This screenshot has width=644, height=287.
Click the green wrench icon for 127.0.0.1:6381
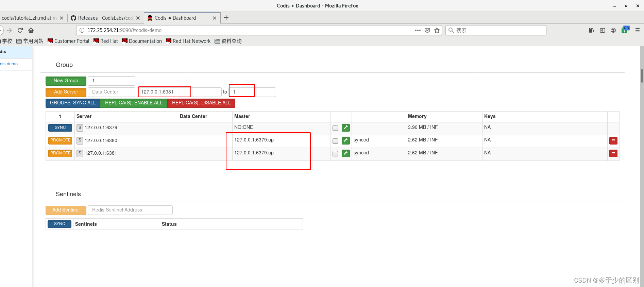[346, 153]
